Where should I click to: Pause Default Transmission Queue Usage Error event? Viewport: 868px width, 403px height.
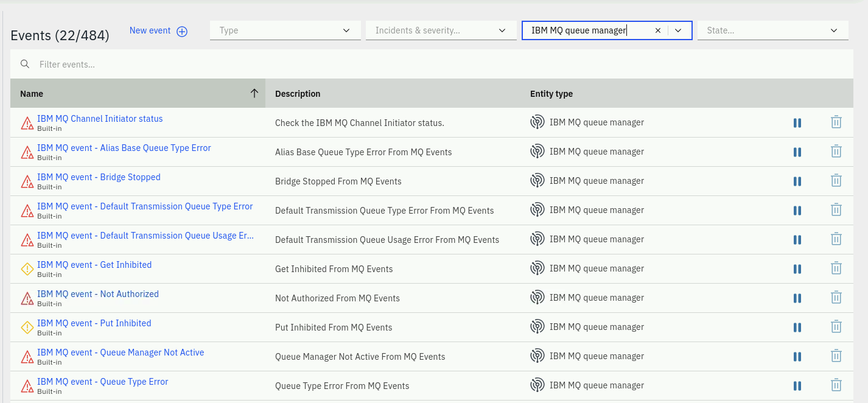[797, 240]
